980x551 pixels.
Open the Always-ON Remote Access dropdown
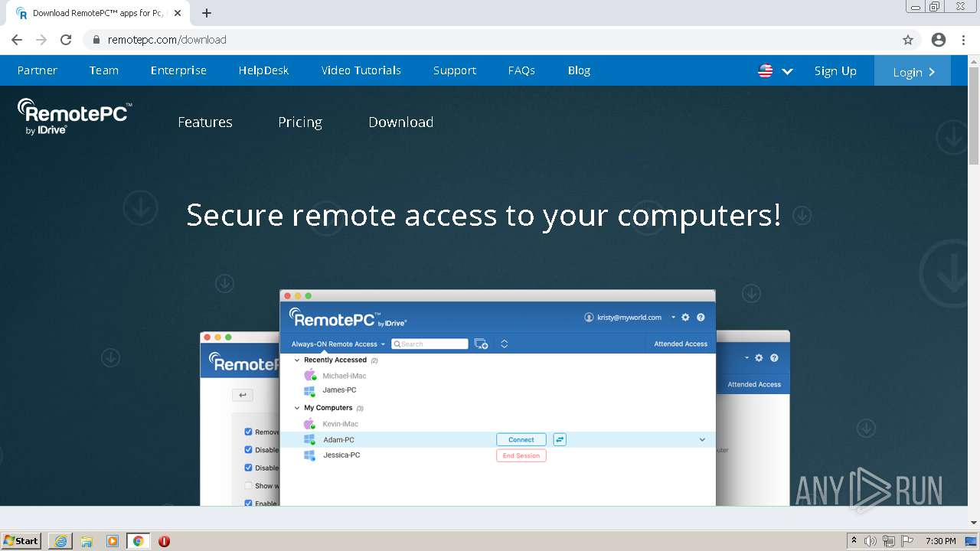(x=338, y=344)
